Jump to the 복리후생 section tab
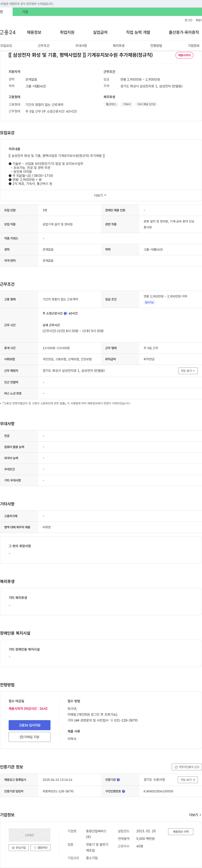The height and width of the screenshot is (868, 202). pos(118,46)
